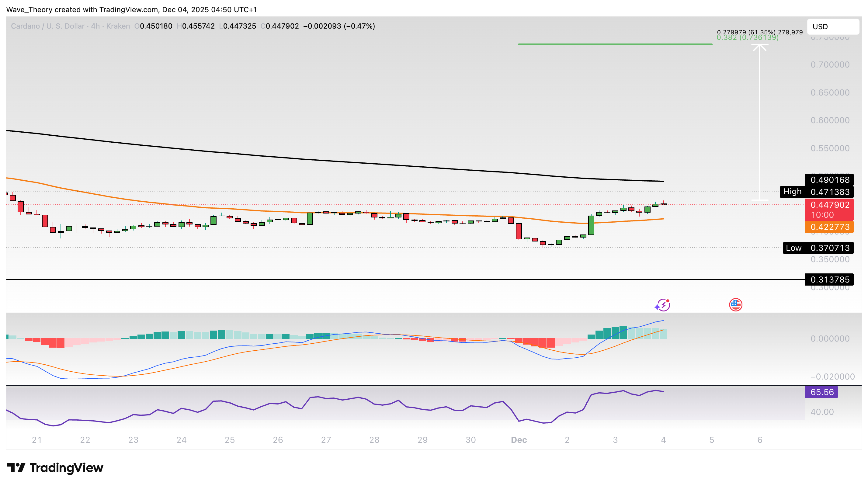Click the Dec label on the time axis
The width and height of the screenshot is (868, 486).
point(519,440)
